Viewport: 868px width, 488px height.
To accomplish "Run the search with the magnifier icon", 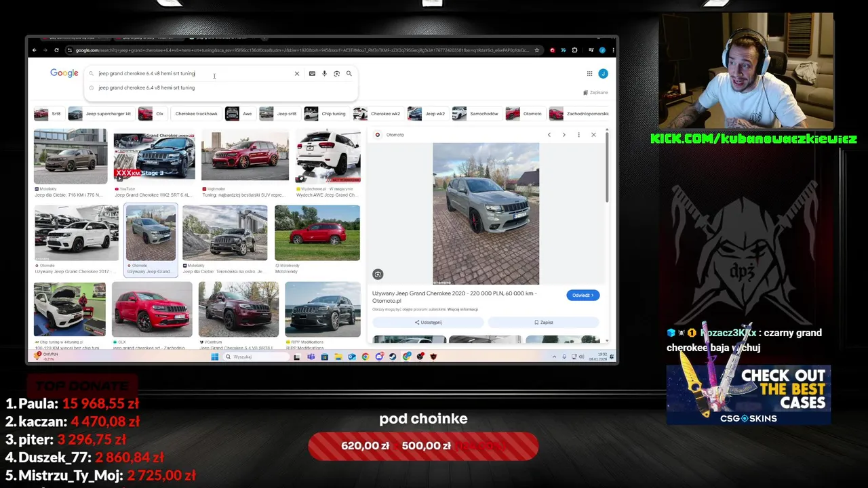I will 349,73.
